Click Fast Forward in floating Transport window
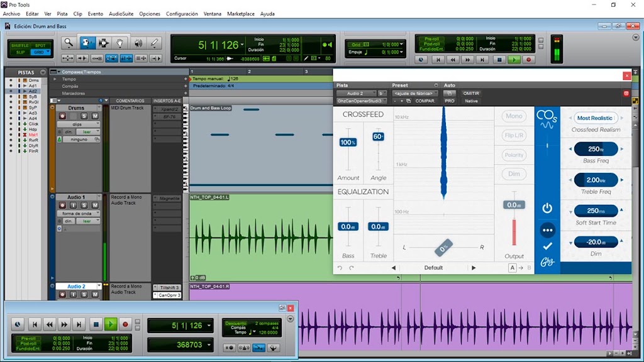This screenshot has width=644, height=362. [65, 324]
